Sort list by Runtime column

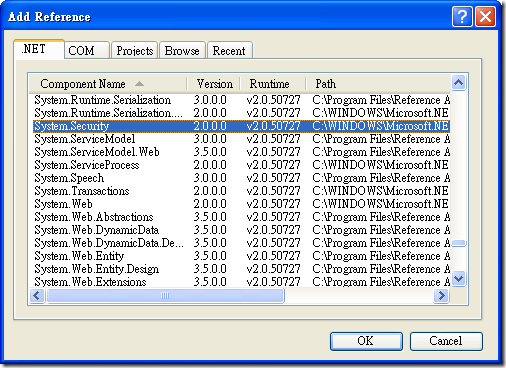tap(273, 84)
